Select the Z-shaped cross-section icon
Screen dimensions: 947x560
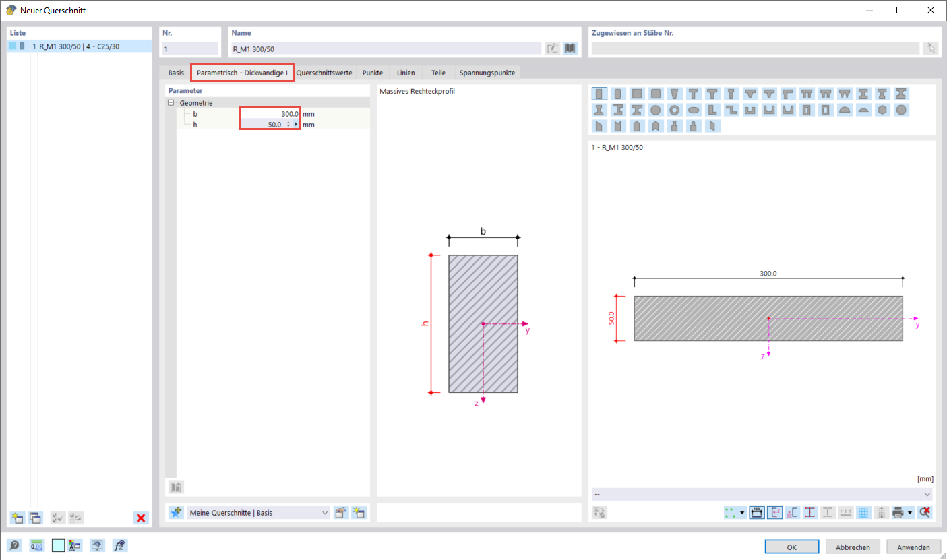pos(731,110)
